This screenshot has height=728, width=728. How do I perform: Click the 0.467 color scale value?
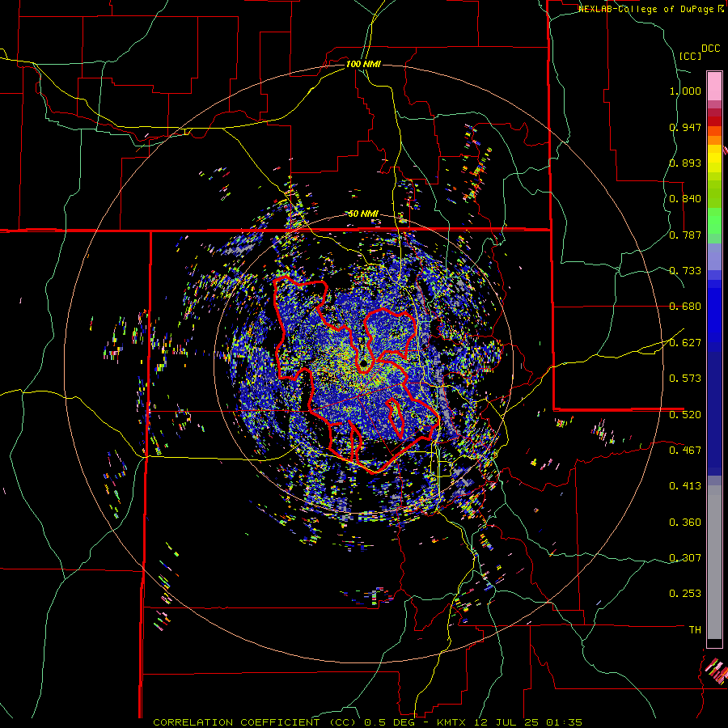pyautogui.click(x=685, y=451)
